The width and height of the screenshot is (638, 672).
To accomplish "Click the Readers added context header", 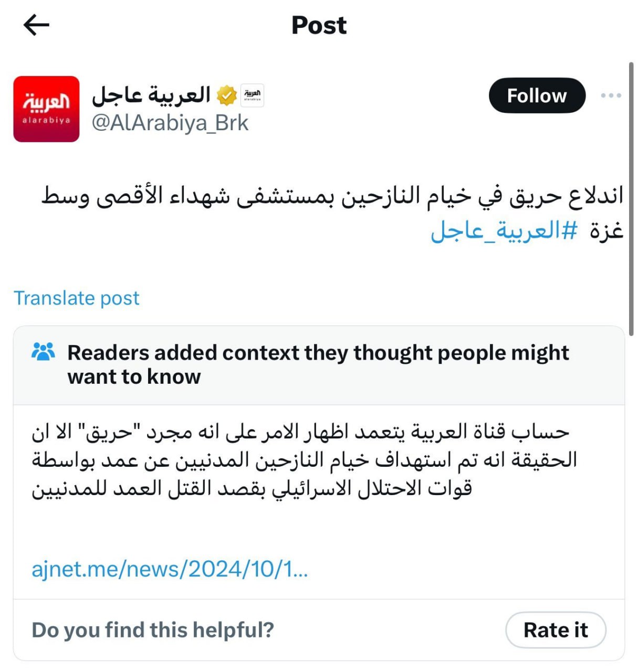I will point(318,364).
